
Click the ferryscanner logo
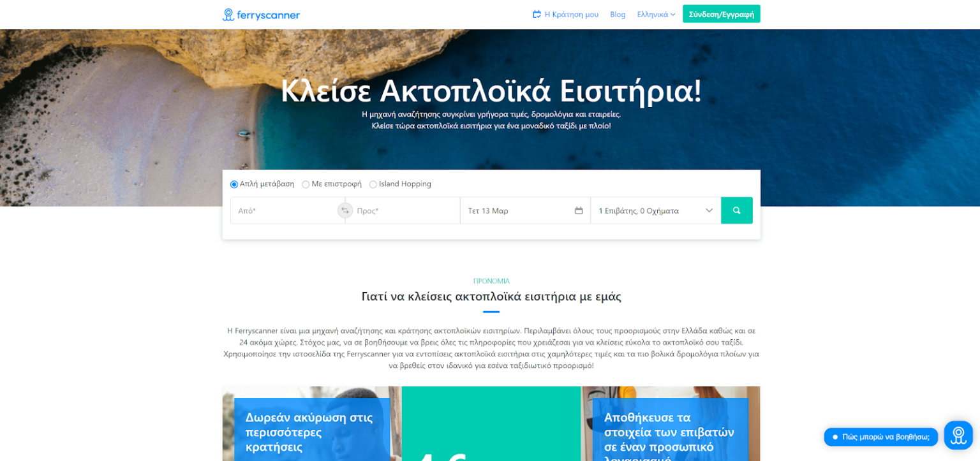[261, 15]
